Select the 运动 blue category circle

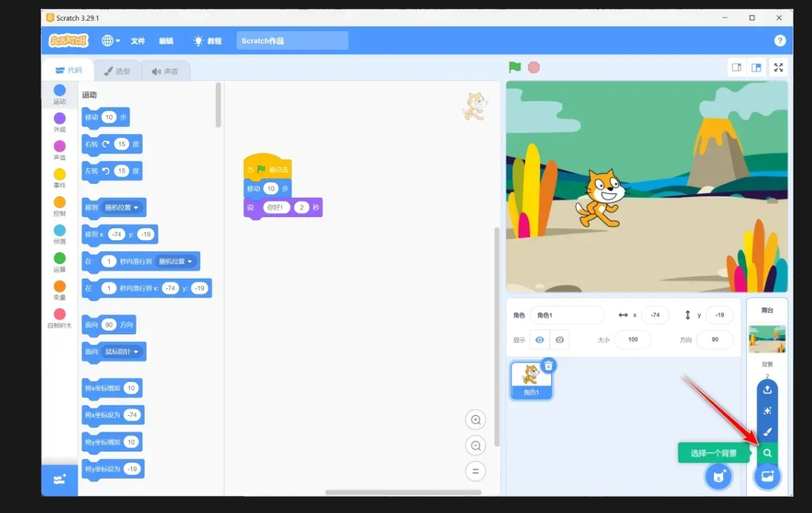point(59,90)
